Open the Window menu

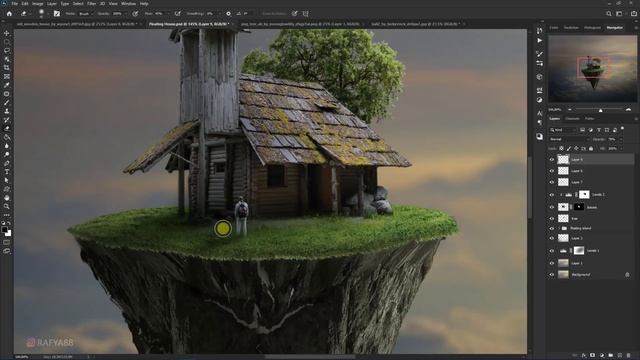pos(129,4)
